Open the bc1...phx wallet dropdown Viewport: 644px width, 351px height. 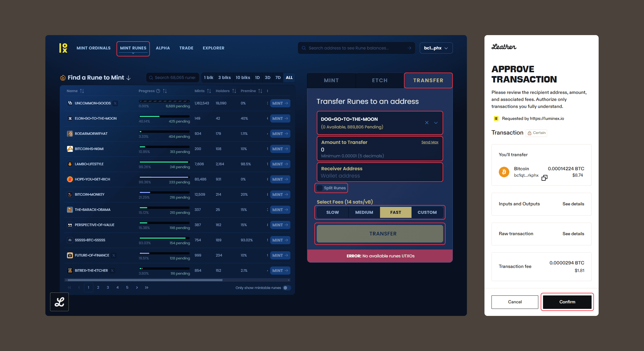pos(436,48)
